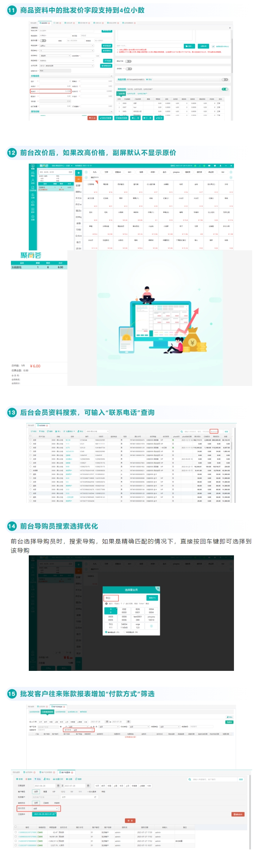Toggle the 多规格 switch in the product dialog

[x=129, y=69]
